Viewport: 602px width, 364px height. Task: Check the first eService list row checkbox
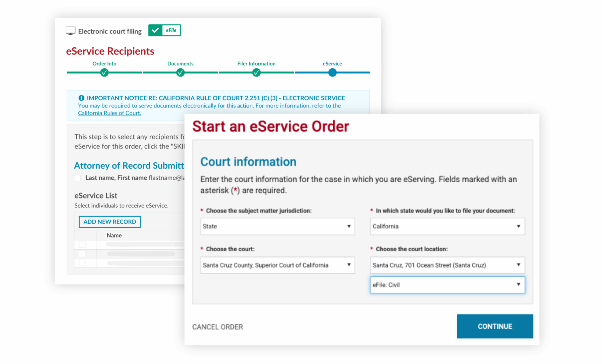tap(82, 244)
